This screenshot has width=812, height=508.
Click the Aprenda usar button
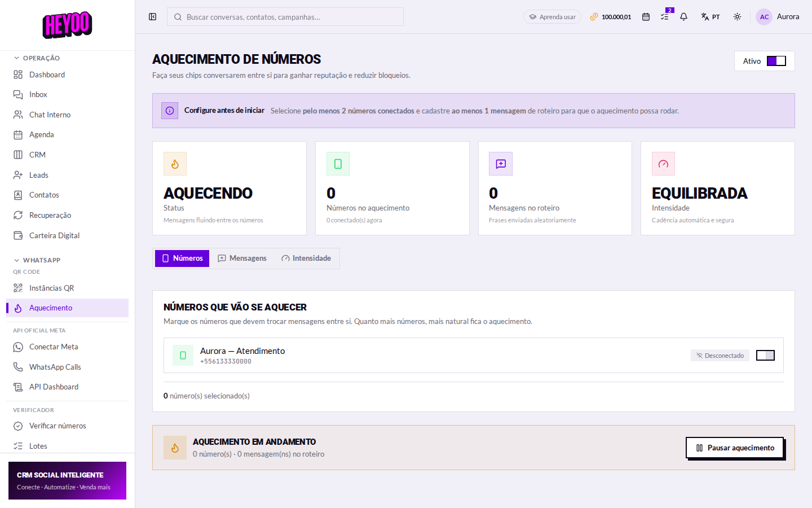point(552,17)
